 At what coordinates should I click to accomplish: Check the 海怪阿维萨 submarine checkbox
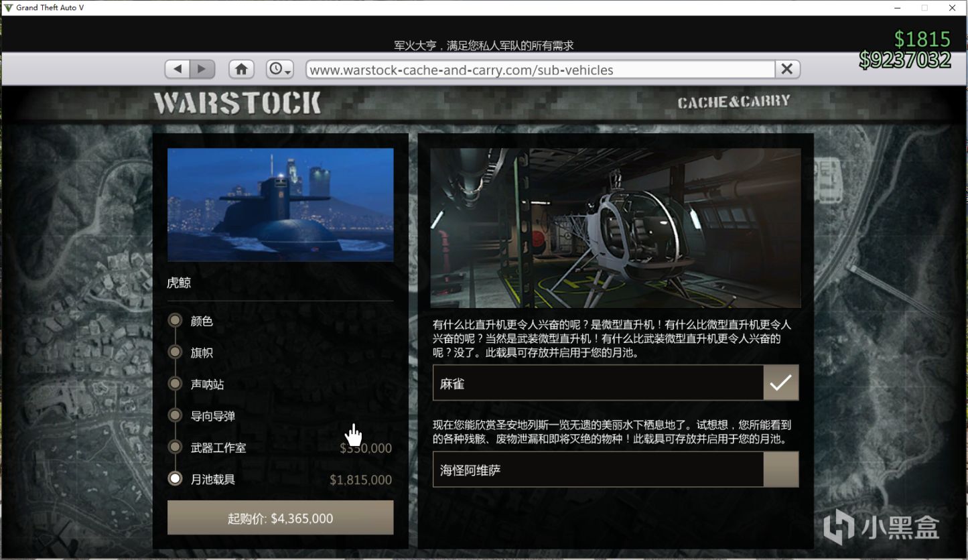781,470
